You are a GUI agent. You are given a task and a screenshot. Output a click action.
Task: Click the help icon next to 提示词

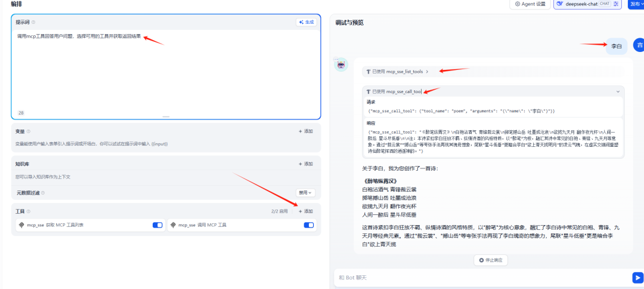[x=33, y=22]
